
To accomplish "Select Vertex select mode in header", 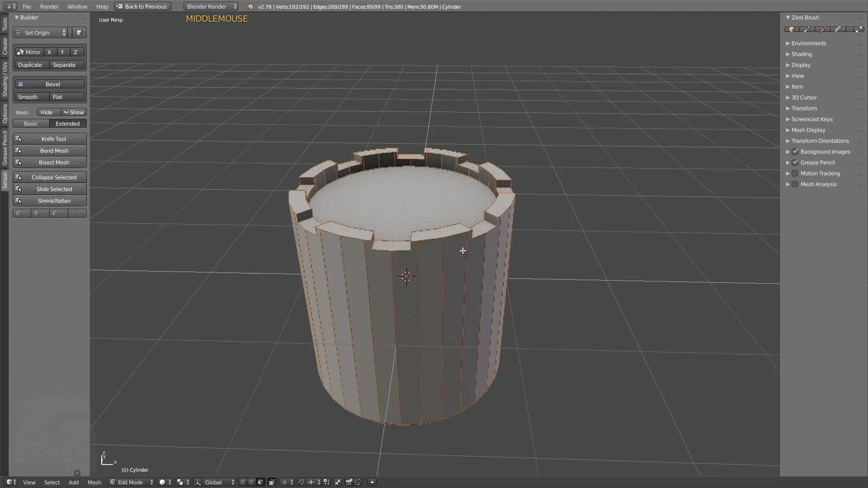I will [242, 482].
